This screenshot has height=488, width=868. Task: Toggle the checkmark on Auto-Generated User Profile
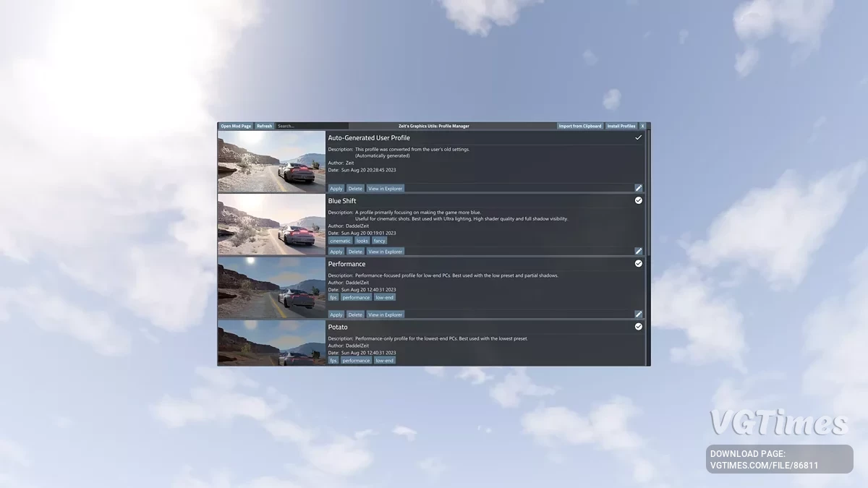[x=637, y=137]
